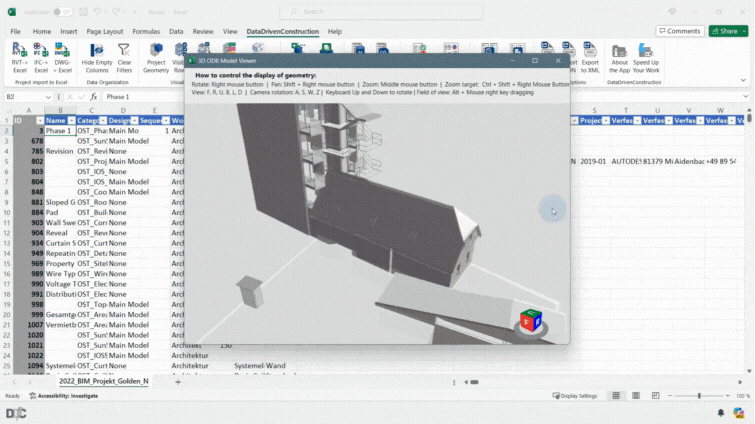755x424 pixels.
Task: Switch to the Review tab
Action: 203,31
